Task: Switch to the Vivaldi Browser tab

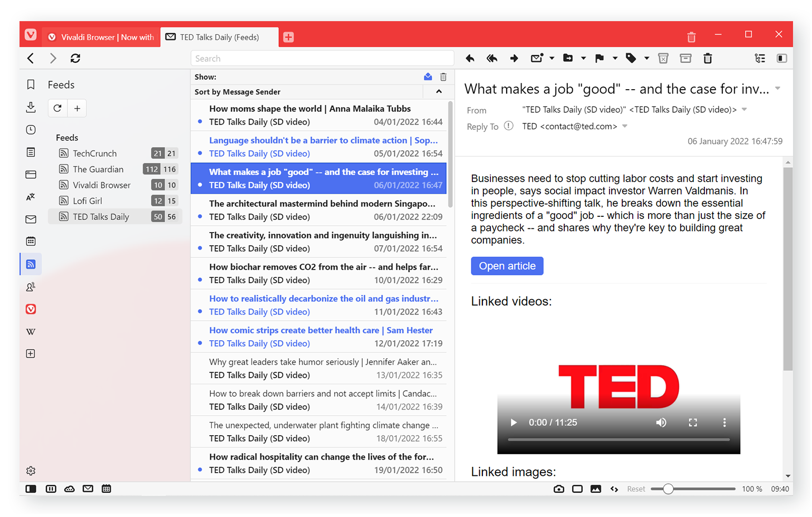Action: pos(101,37)
